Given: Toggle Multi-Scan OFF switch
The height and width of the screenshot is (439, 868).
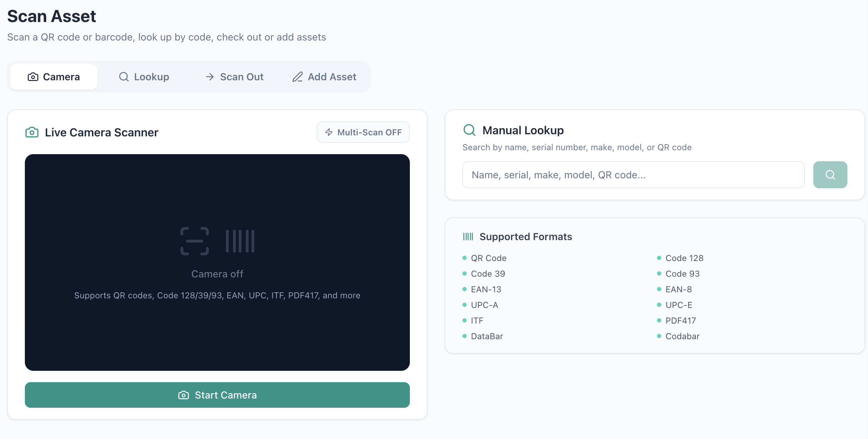Looking at the screenshot, I should coord(363,132).
